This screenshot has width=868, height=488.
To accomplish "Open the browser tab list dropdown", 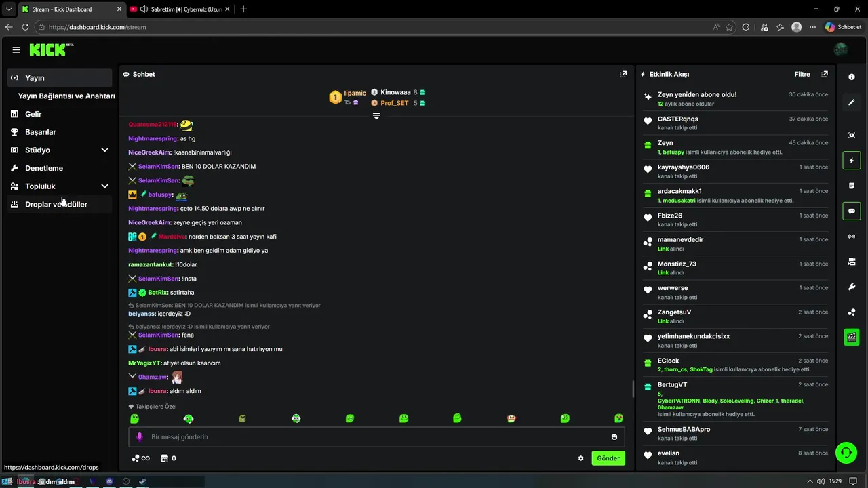I will point(9,9).
